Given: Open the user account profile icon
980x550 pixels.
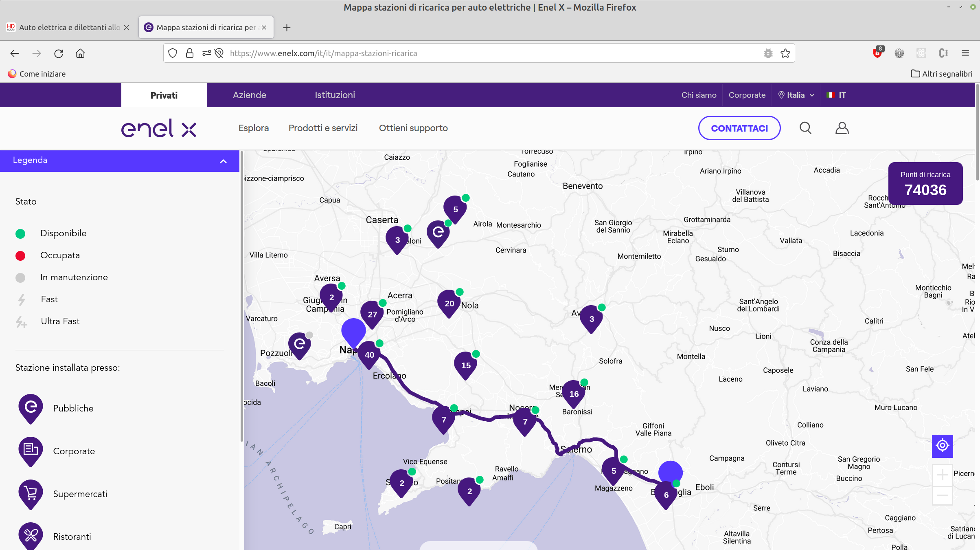Looking at the screenshot, I should (842, 128).
